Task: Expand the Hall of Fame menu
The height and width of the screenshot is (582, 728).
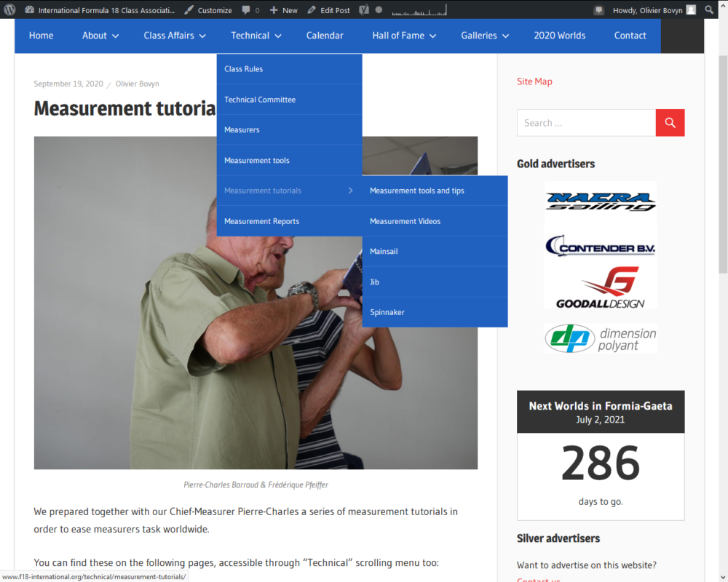Action: tap(404, 36)
